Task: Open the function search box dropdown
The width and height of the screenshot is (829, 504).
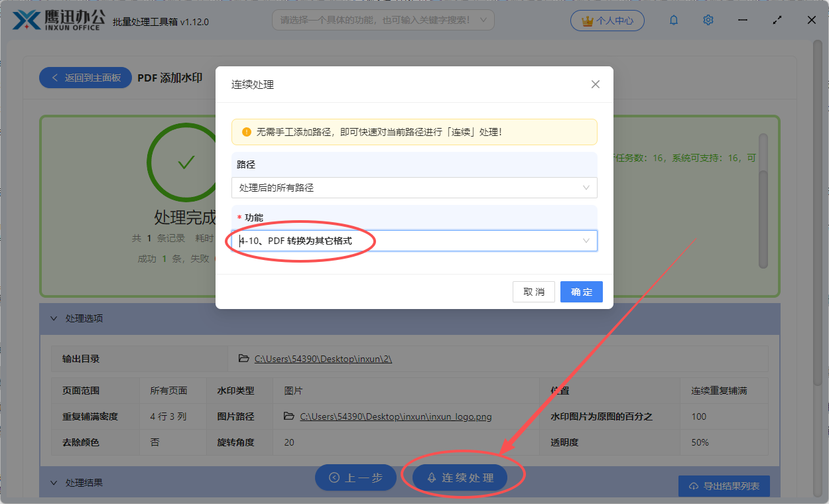Action: (x=383, y=20)
